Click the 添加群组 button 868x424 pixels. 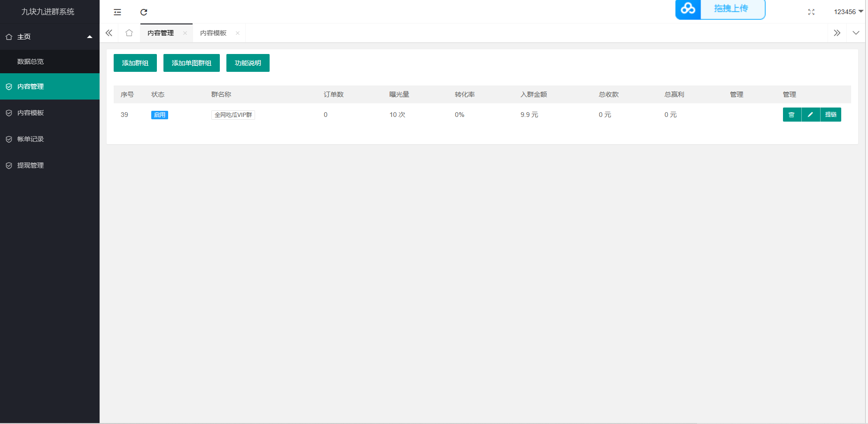[x=135, y=63]
